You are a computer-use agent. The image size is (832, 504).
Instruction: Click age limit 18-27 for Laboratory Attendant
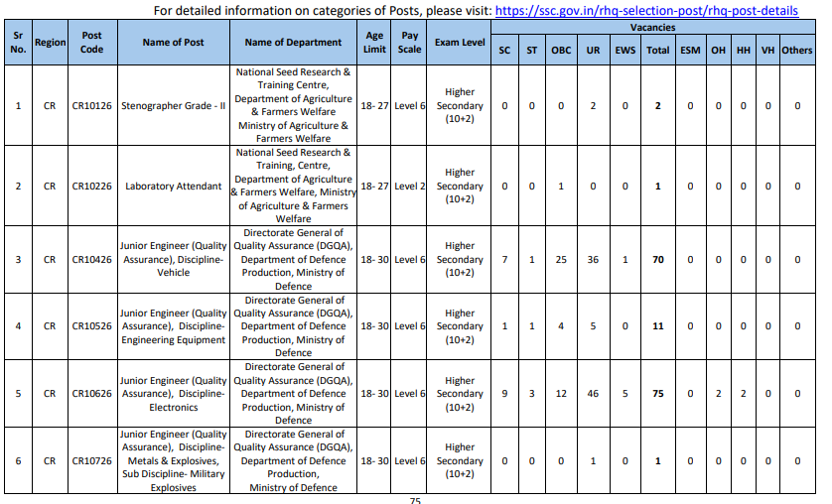(x=374, y=186)
